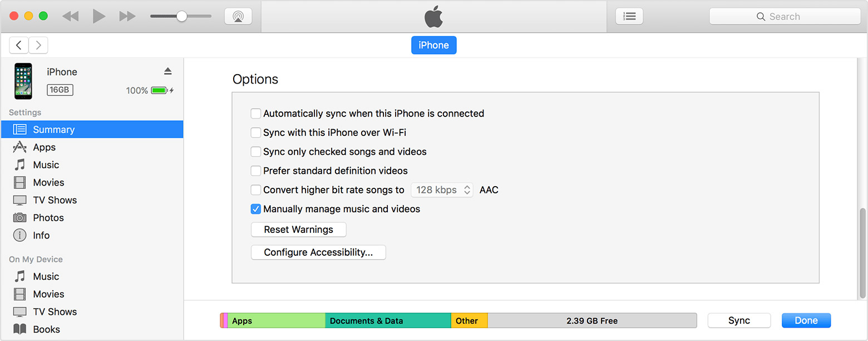The height and width of the screenshot is (341, 868).
Task: Open TV Shows under On My Device
Action: (x=92, y=311)
